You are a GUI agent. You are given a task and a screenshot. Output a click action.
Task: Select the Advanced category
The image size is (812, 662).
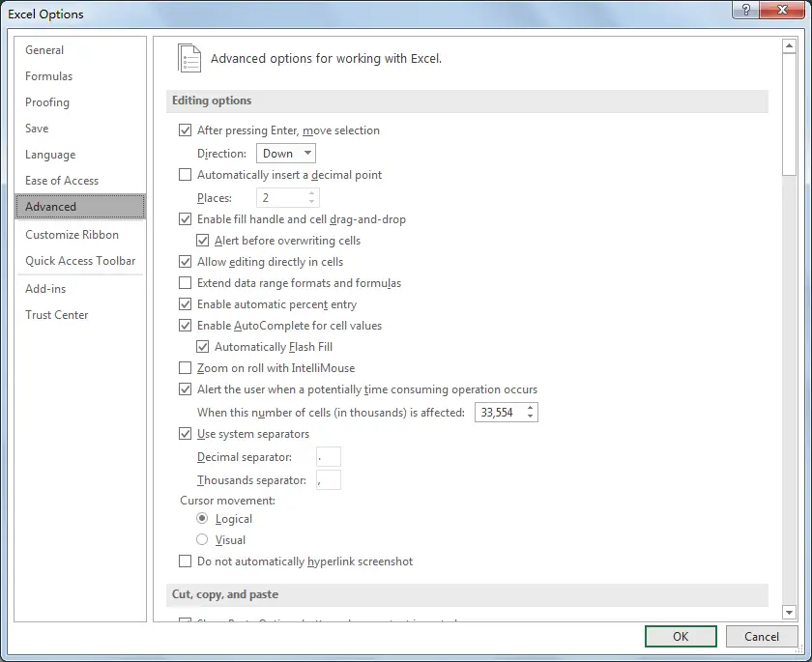(80, 207)
